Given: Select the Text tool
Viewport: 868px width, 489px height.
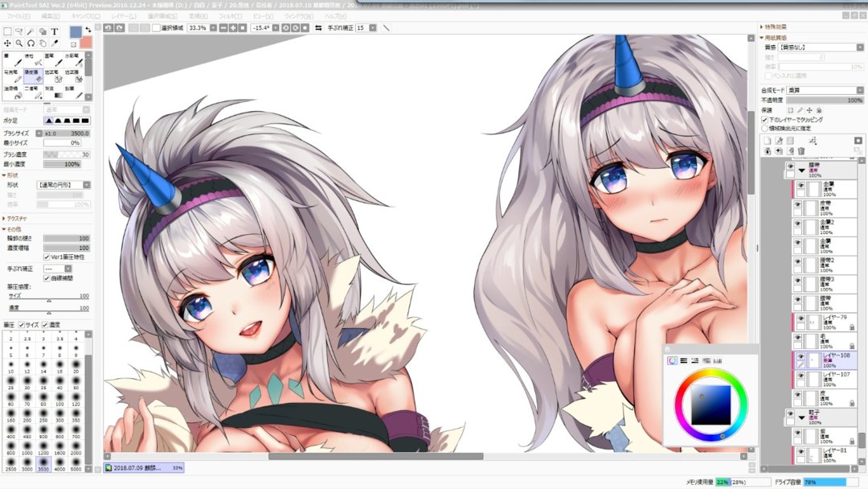Looking at the screenshot, I should tap(55, 31).
